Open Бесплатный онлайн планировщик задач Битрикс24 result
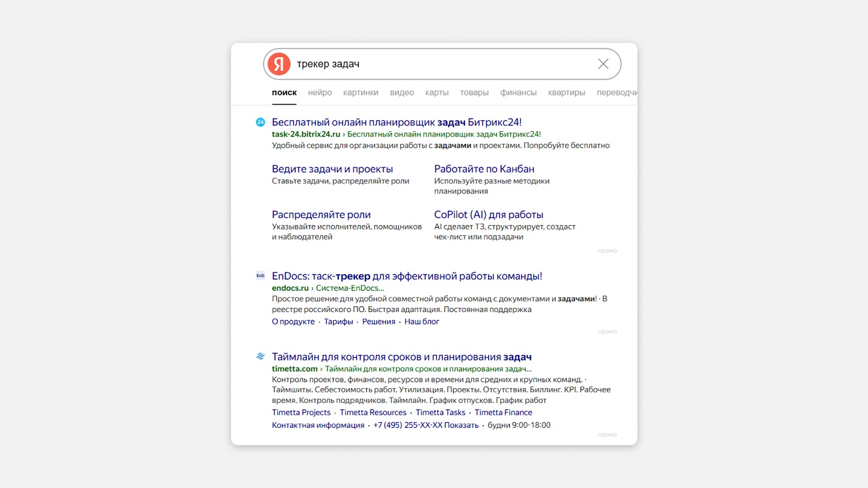 [397, 122]
